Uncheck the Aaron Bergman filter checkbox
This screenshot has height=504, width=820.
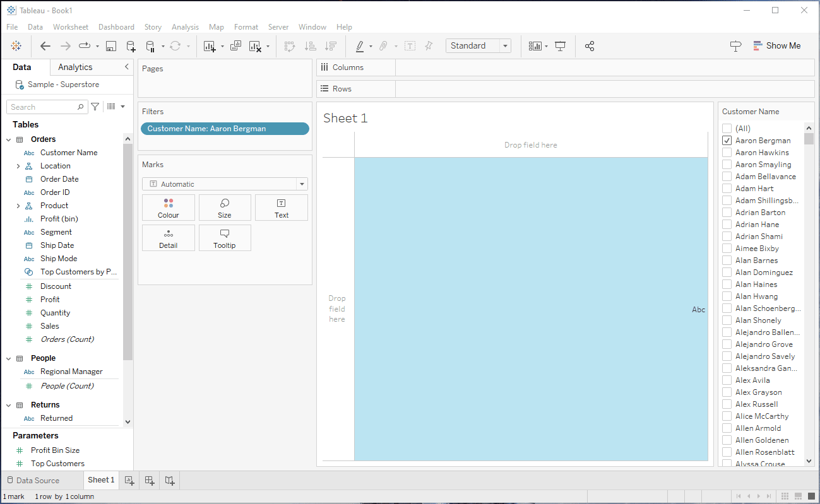click(727, 141)
